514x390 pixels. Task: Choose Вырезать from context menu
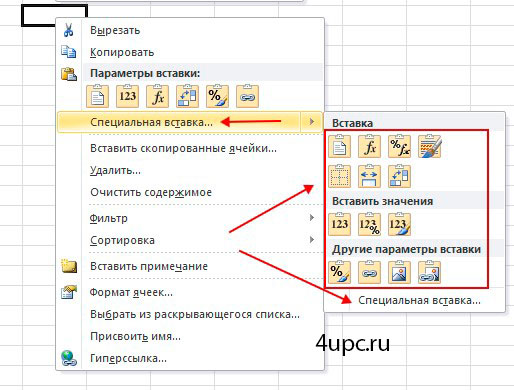tap(115, 30)
